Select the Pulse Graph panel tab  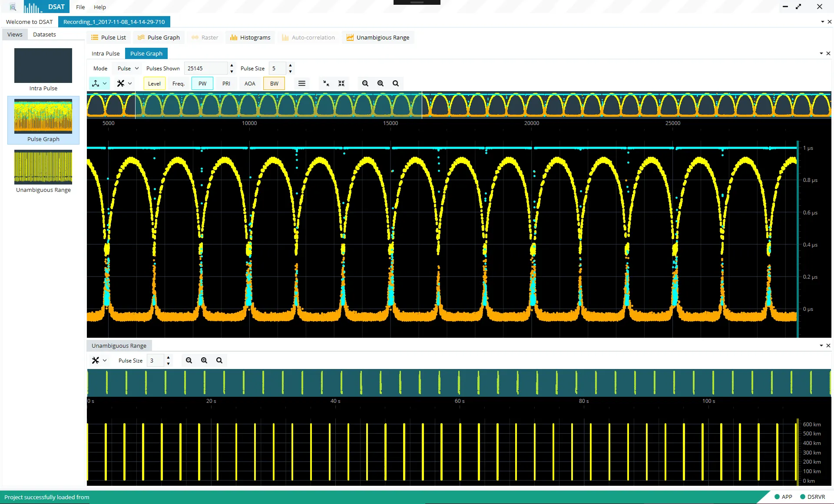pos(146,53)
